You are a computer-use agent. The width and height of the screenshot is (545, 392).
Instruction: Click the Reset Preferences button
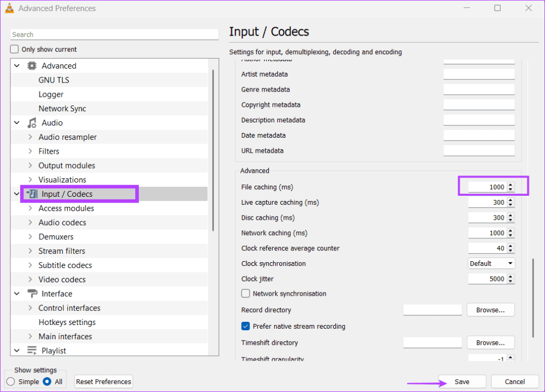pyautogui.click(x=103, y=381)
